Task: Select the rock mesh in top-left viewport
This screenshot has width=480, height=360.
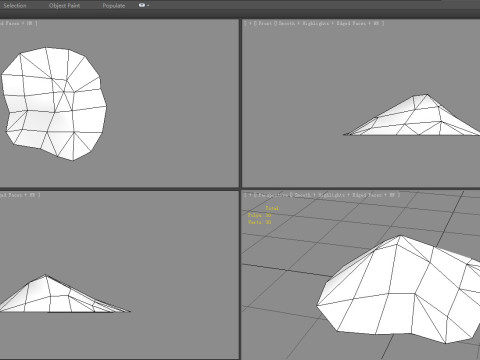Action: click(x=53, y=103)
